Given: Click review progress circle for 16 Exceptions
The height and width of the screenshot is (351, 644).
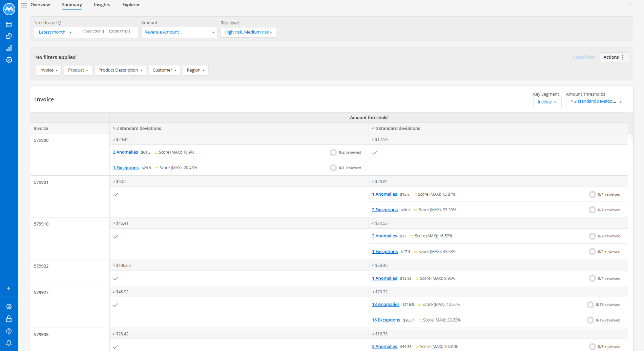Looking at the screenshot, I should coord(590,320).
